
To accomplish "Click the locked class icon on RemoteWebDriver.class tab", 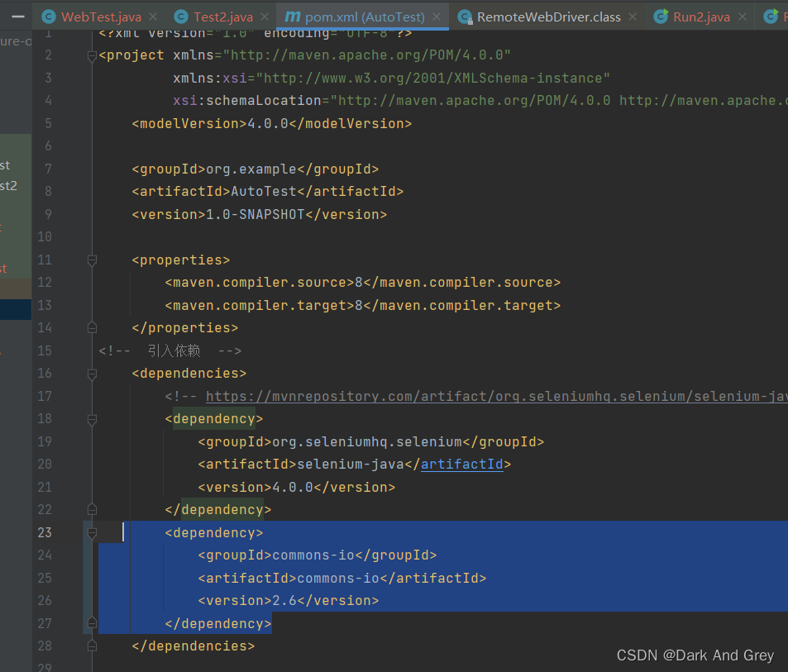I will click(466, 17).
